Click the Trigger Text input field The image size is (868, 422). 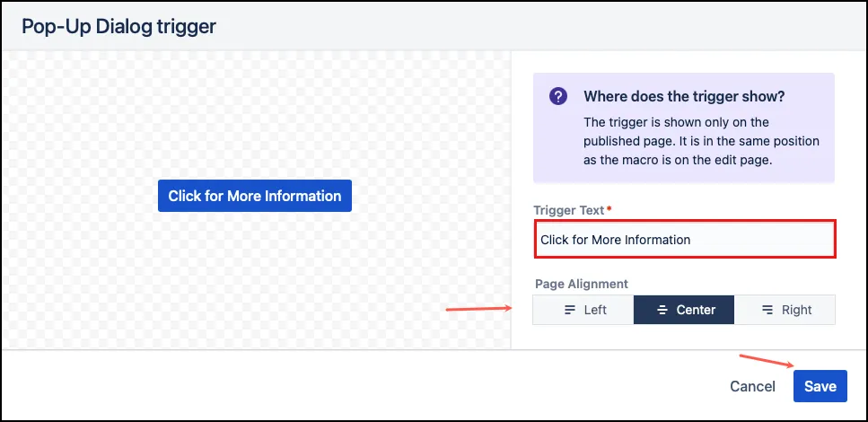click(x=685, y=239)
